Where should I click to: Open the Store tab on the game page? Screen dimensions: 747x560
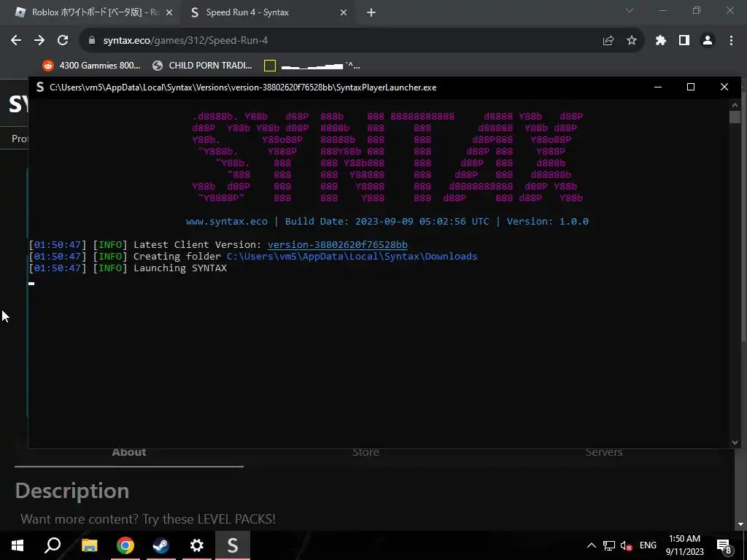(366, 453)
